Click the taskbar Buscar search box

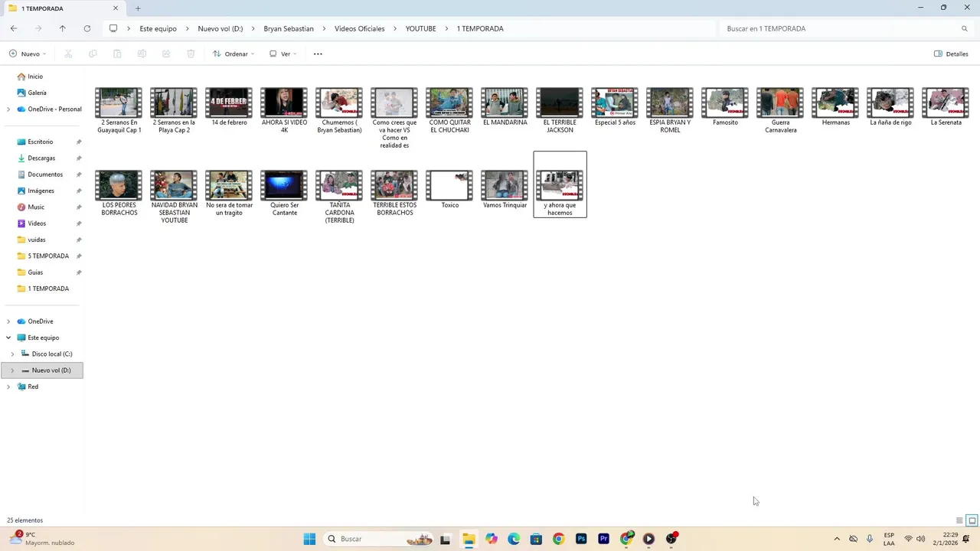[379, 539]
